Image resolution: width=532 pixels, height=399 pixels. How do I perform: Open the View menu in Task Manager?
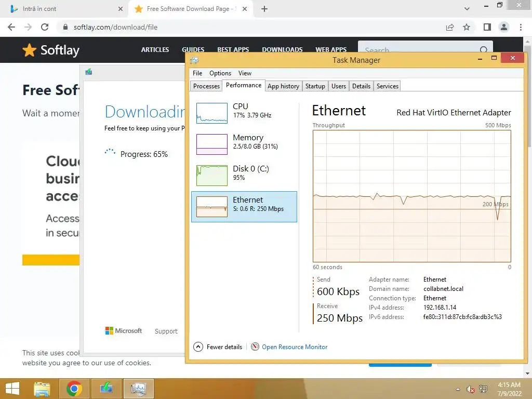click(x=245, y=73)
